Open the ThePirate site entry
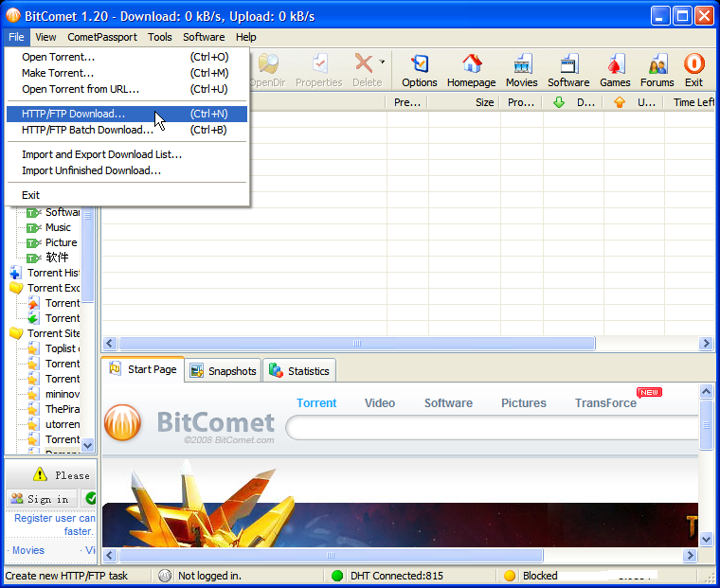 (x=53, y=409)
